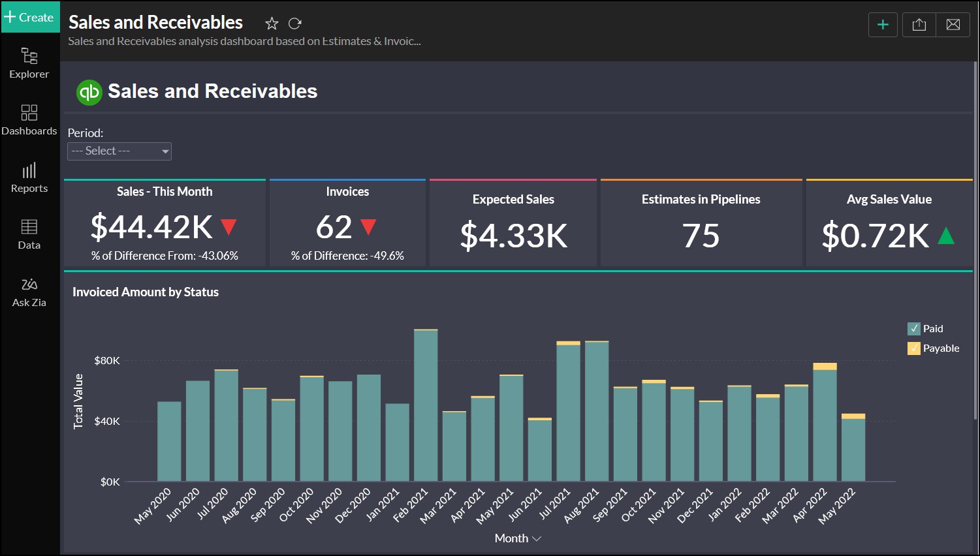Expand the Period select dropdown
Screen dimensions: 980x556
click(119, 151)
